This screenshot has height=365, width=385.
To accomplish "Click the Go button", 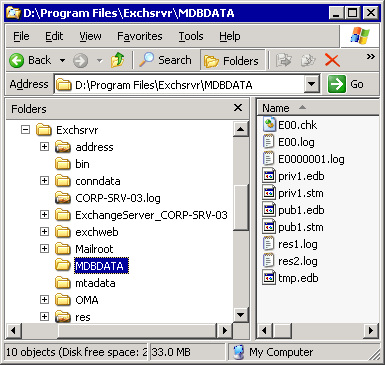I will [345, 84].
